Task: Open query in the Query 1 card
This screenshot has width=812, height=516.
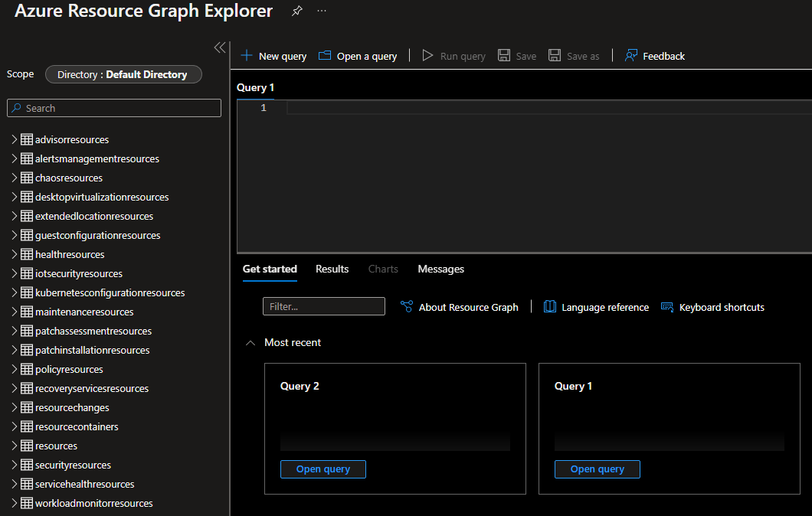Action: pos(597,469)
